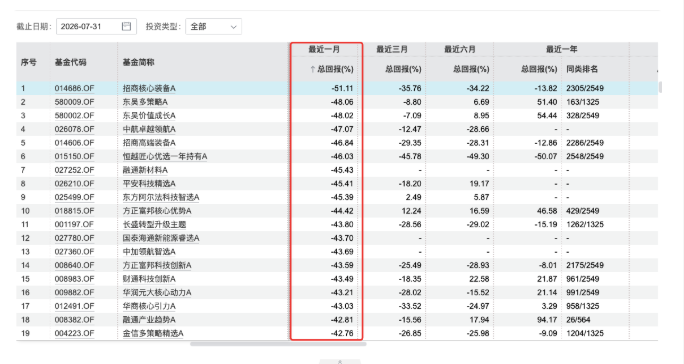Open fund name 融通产业趋势A

click(x=149, y=320)
